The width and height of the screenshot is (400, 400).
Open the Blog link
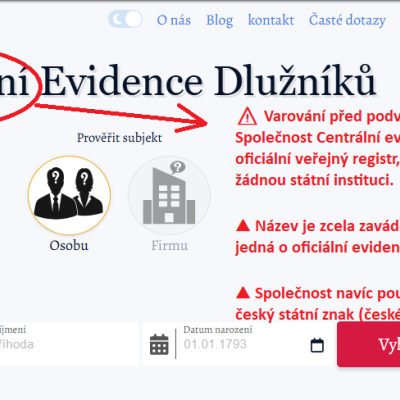220,21
